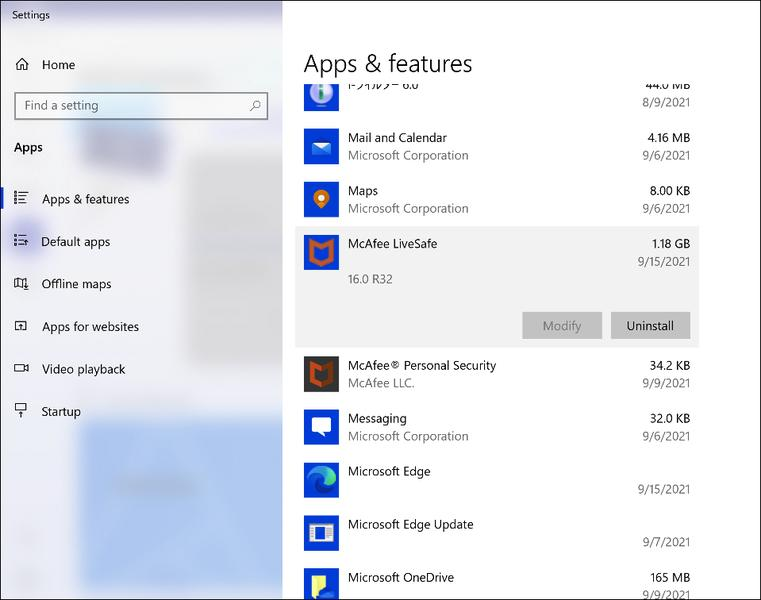
Task: Click the Settings window title
Action: tap(31, 15)
